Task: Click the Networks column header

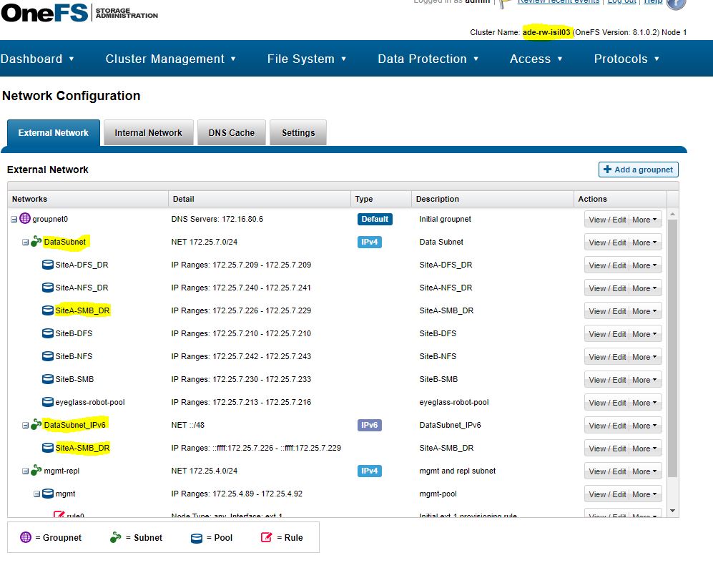Action: click(88, 199)
